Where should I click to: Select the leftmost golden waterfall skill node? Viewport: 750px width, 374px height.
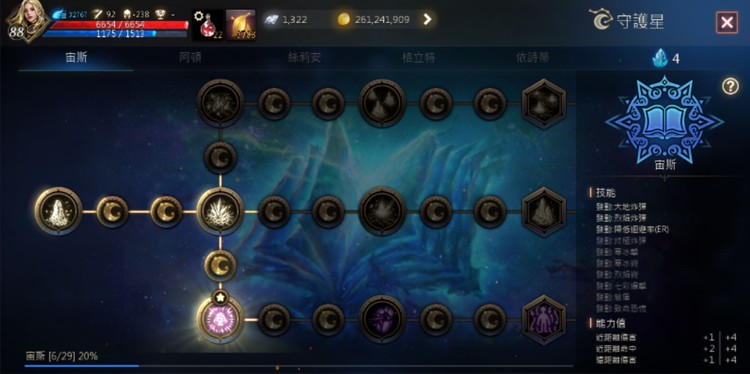[x=58, y=211]
